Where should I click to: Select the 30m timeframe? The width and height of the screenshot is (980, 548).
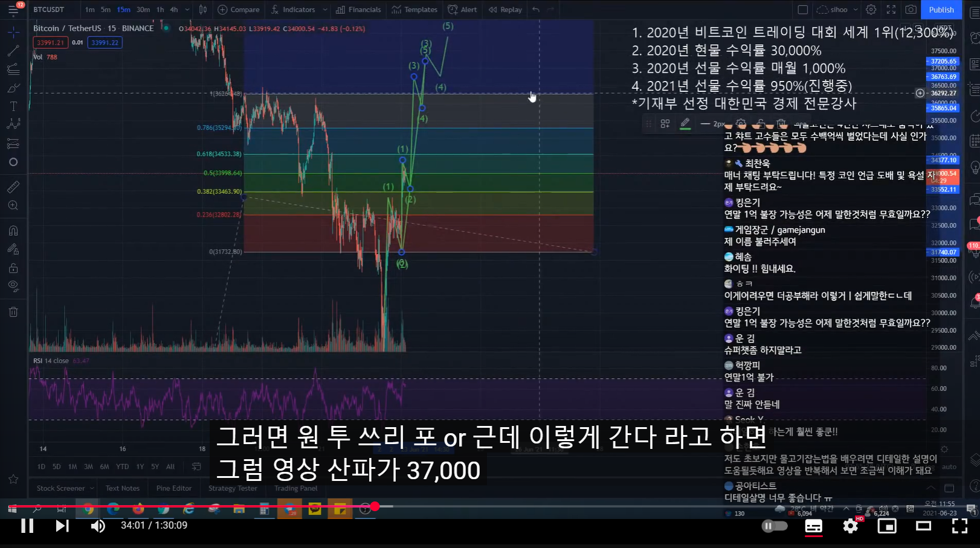click(143, 10)
